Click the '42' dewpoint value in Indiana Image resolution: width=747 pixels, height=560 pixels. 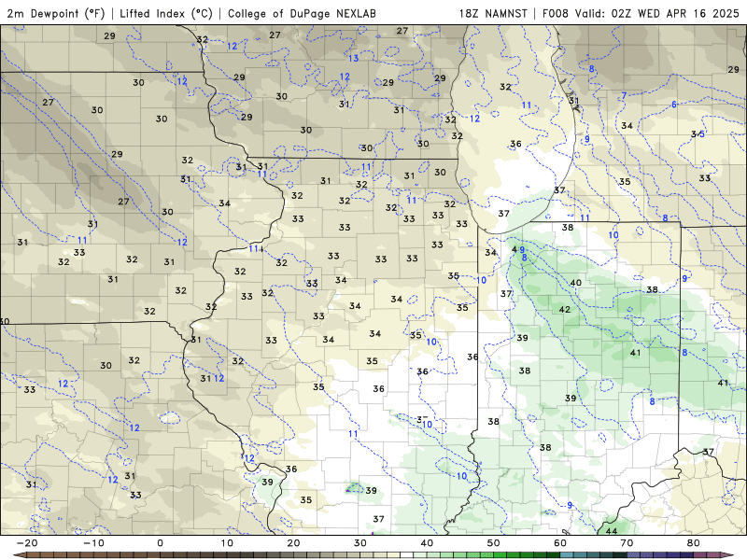pyautogui.click(x=565, y=310)
